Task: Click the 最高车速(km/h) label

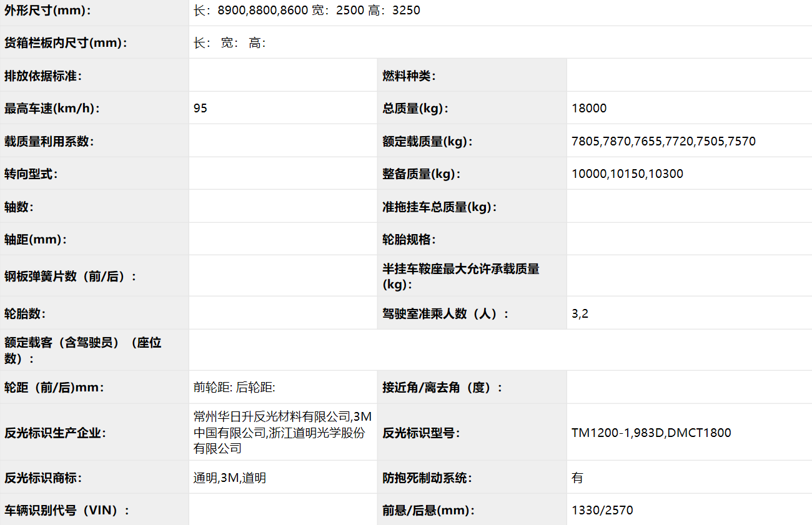Action: point(52,108)
